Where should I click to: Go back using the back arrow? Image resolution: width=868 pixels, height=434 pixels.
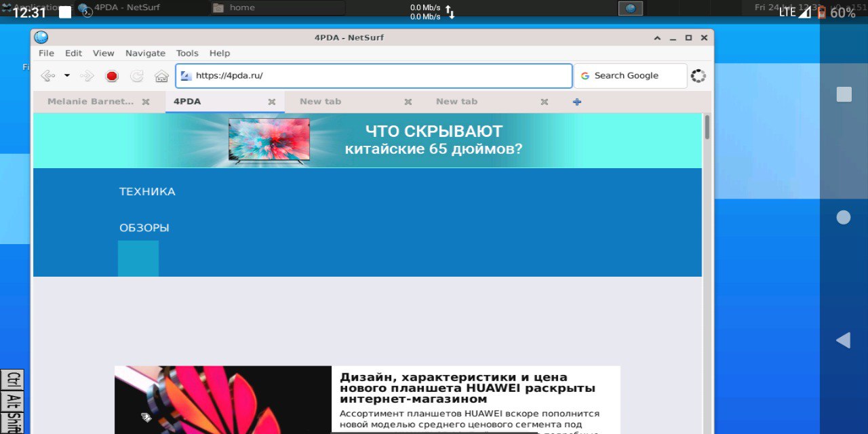tap(47, 76)
